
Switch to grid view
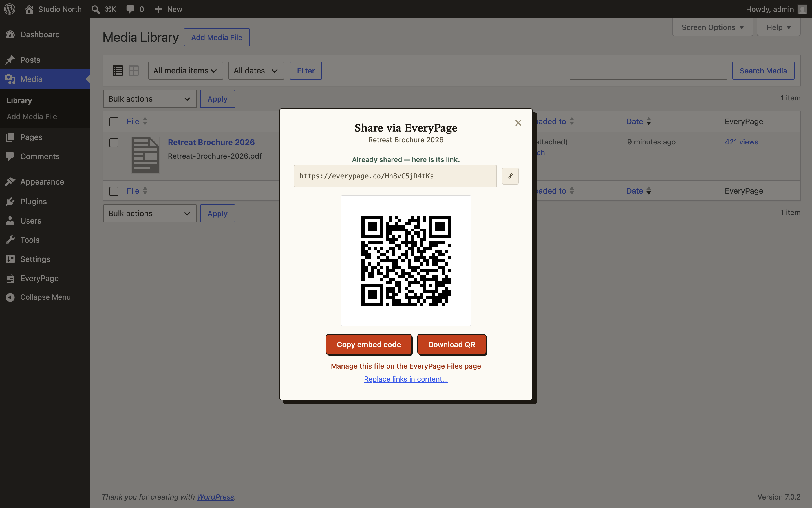click(x=134, y=71)
